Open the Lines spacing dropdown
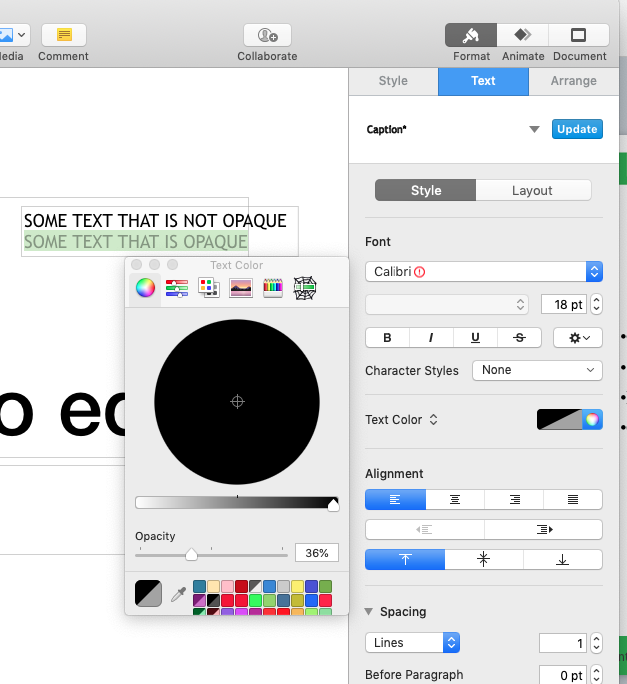Screen dimensions: 627x684 [412, 643]
